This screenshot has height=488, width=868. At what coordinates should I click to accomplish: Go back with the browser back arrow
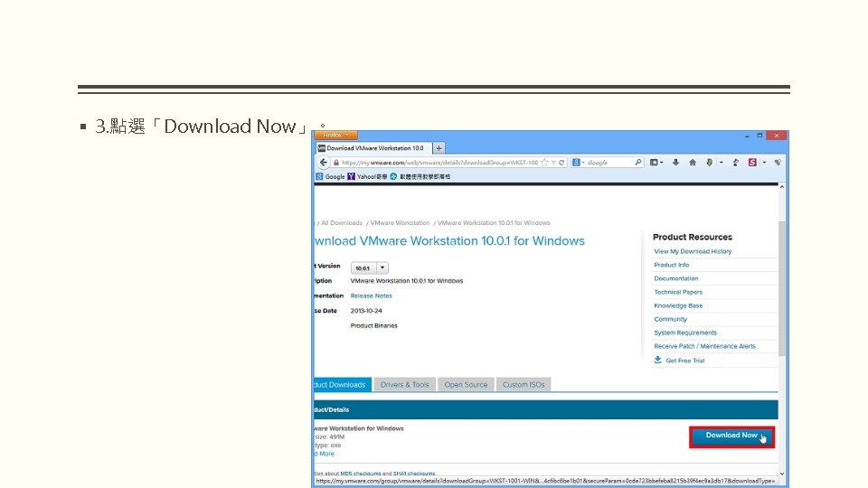point(324,163)
